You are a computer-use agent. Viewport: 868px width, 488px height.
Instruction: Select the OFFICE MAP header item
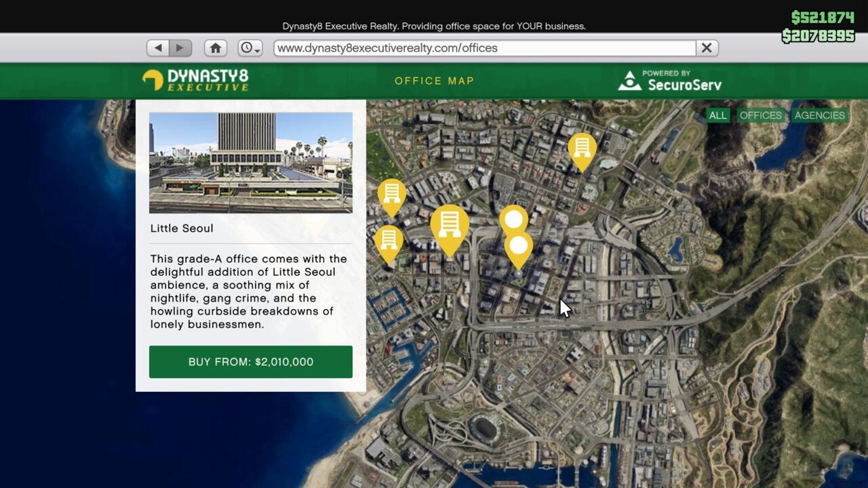(x=434, y=81)
